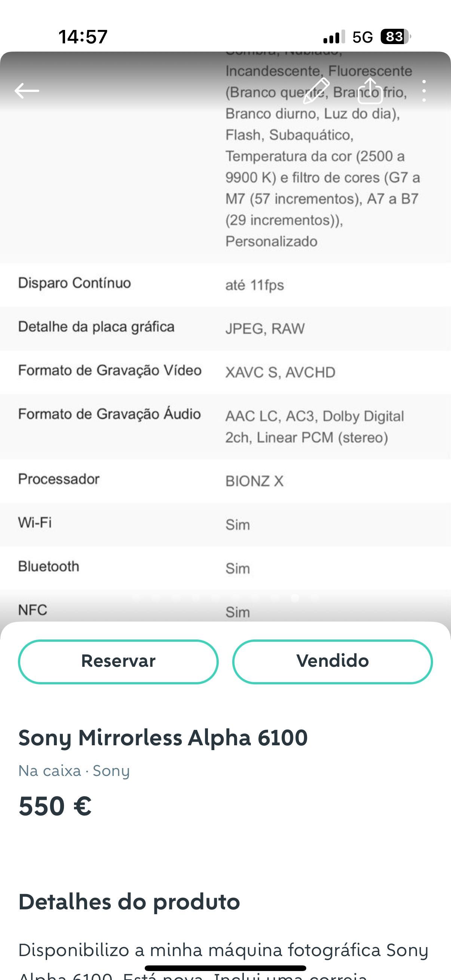Tap the share listing icon
451x980 pixels.
pyautogui.click(x=370, y=90)
